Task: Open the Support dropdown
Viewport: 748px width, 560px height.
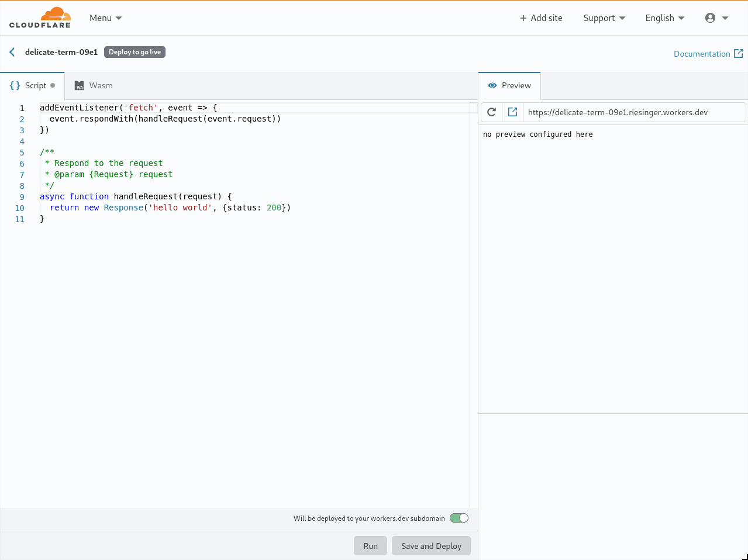Action: (x=604, y=18)
